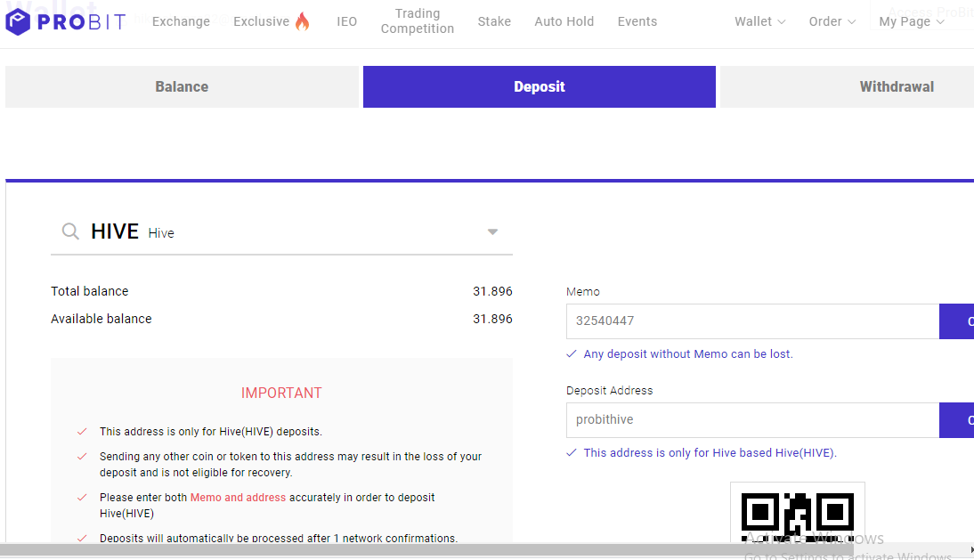Viewport: 974px width, 560px height.
Task: Click the 'Deposit Address' label
Action: click(609, 391)
